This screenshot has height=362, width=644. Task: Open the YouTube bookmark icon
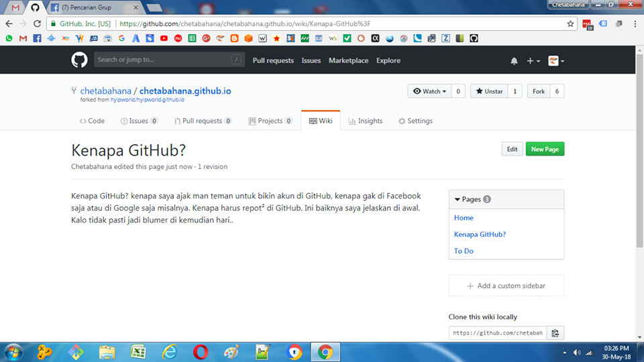pos(164,38)
